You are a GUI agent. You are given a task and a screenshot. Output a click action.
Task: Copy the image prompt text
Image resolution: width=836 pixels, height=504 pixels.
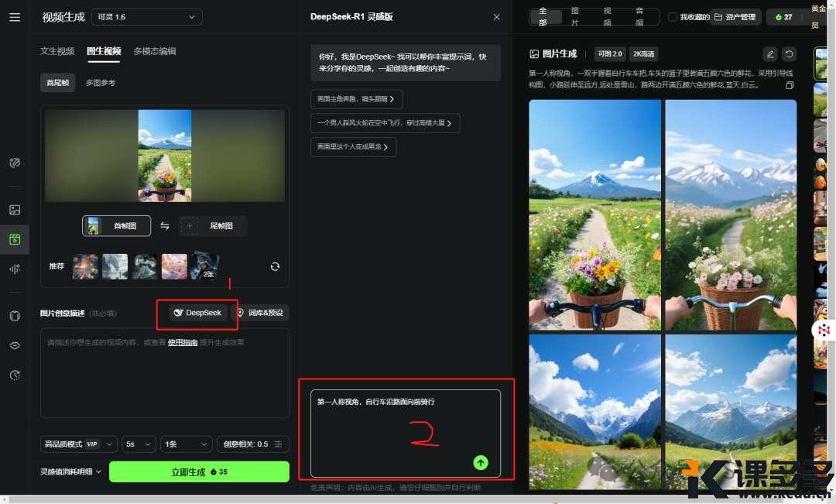790,85
